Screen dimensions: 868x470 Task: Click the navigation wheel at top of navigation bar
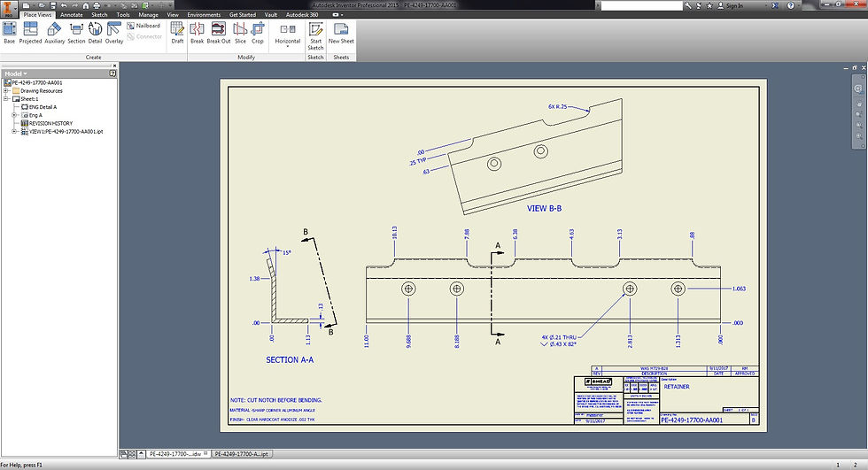858,89
